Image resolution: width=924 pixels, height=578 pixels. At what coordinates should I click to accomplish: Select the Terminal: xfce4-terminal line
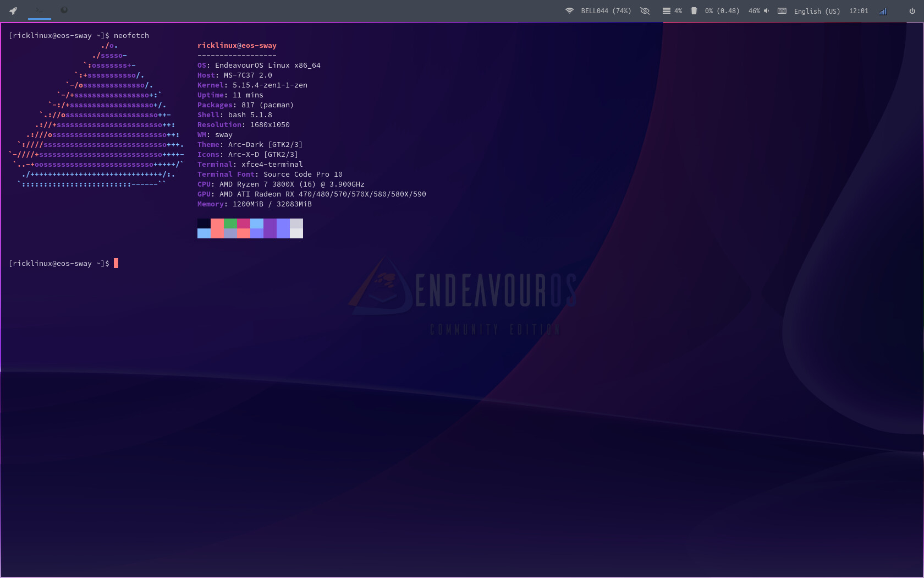[250, 164]
